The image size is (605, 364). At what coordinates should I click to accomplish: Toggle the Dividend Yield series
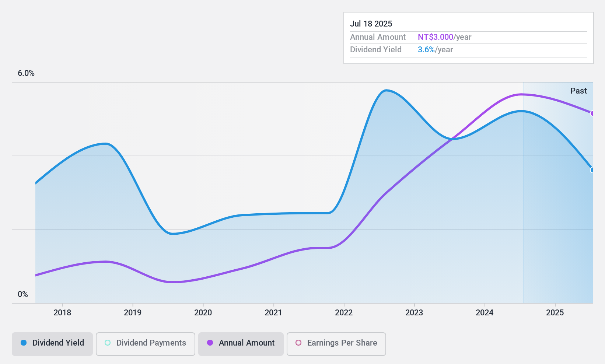(x=52, y=344)
